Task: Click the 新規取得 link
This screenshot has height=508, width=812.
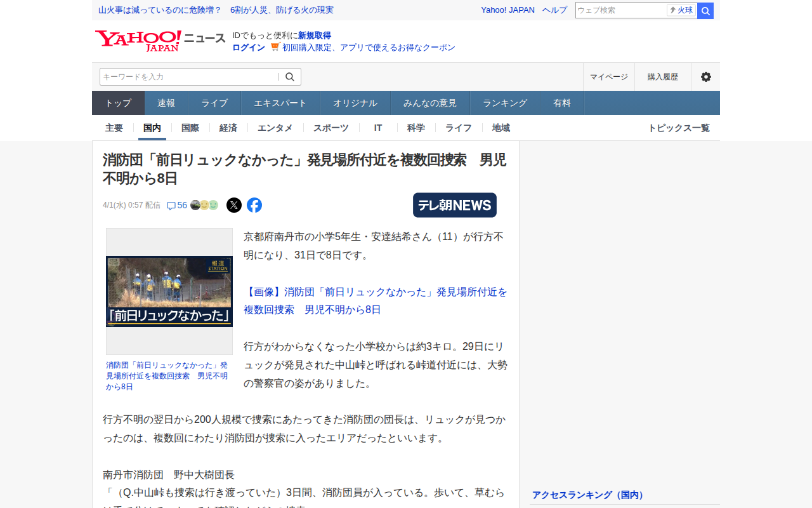Action: (x=315, y=36)
